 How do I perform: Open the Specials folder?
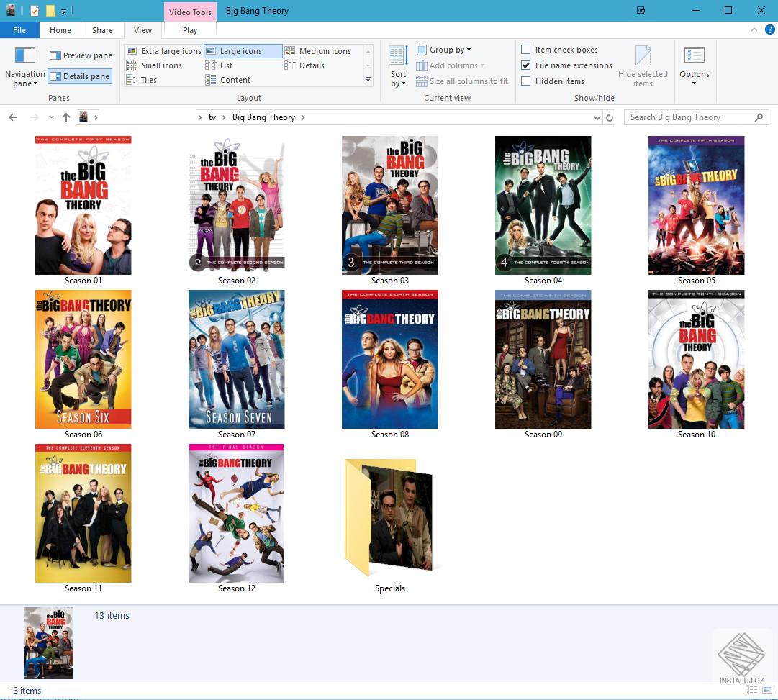[389, 514]
